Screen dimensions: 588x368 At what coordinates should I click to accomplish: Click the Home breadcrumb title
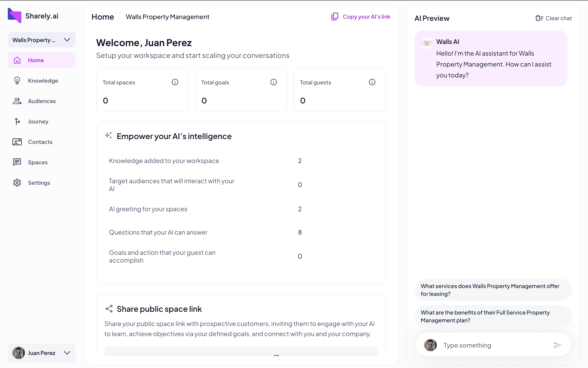click(x=103, y=17)
